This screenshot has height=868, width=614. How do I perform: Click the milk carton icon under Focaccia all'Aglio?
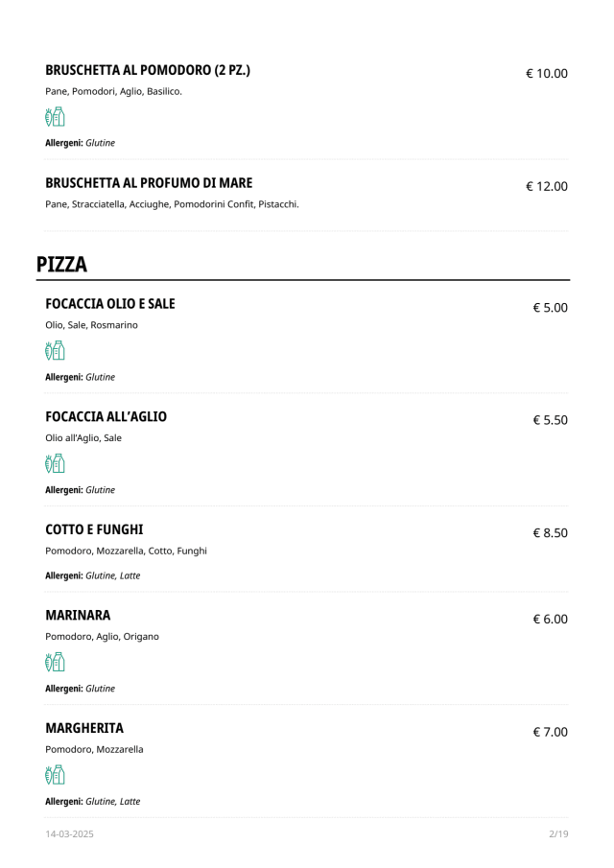point(59,464)
